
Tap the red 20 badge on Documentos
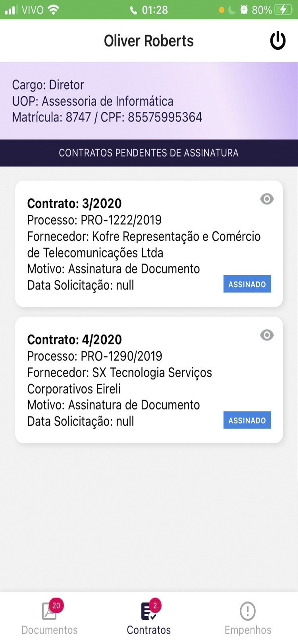(x=56, y=605)
